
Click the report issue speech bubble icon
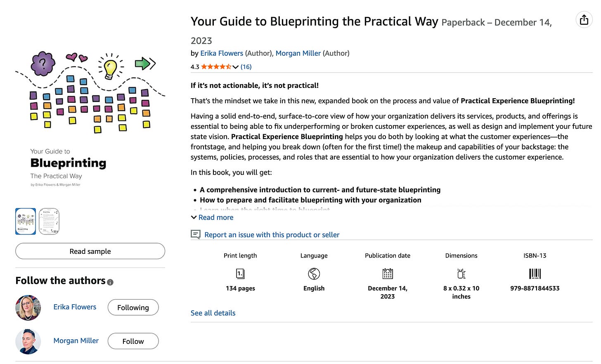[195, 235]
